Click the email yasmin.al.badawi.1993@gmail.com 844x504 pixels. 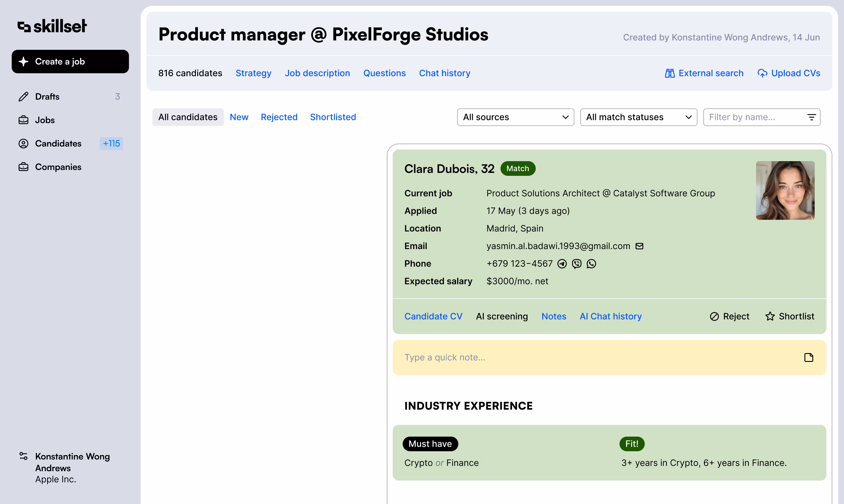[558, 246]
